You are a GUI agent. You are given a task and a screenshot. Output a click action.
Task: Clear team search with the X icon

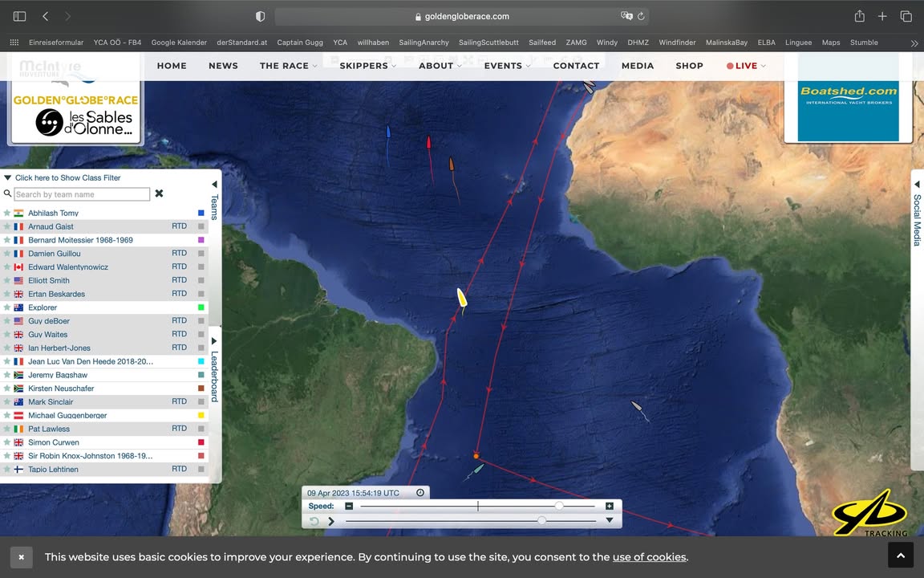(x=159, y=193)
